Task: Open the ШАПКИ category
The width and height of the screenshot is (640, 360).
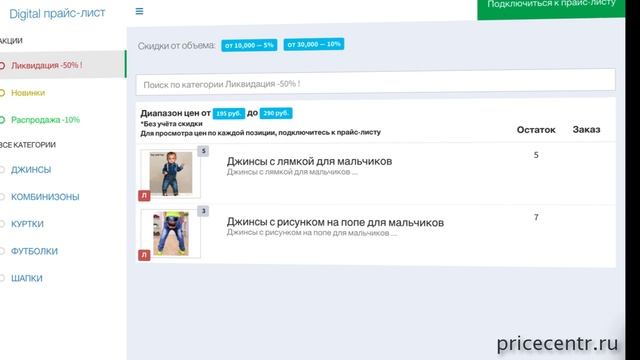Action: pos(27,278)
